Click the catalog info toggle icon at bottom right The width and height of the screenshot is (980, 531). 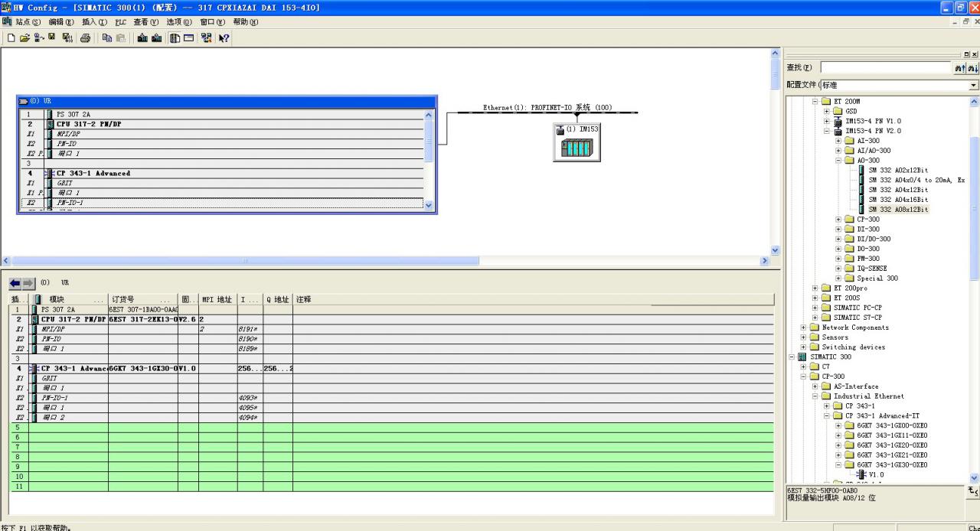click(x=972, y=491)
